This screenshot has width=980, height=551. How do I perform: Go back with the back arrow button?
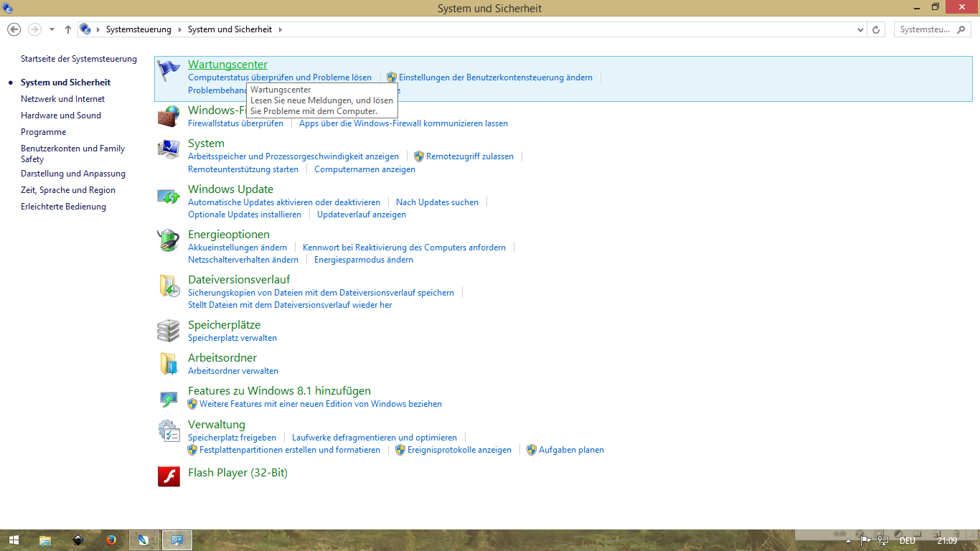click(x=14, y=29)
